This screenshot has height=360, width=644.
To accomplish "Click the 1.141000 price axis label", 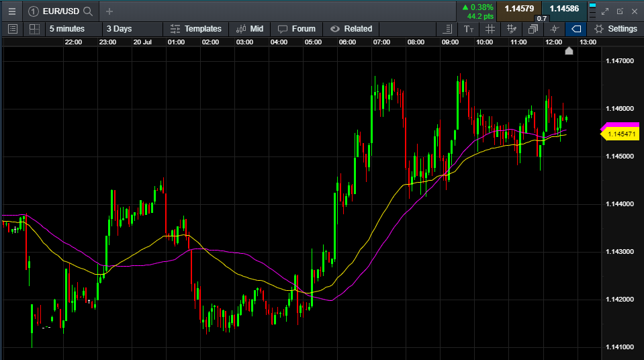I will [x=620, y=347].
